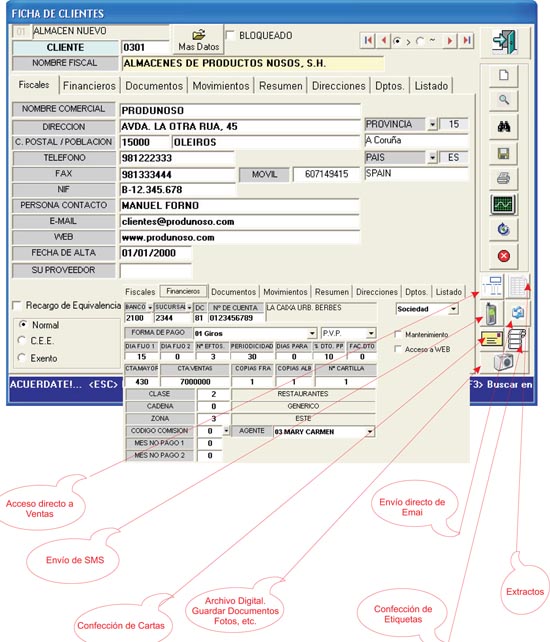Image resolution: width=550 pixels, height=642 pixels.
Task: Click the blue email send icon
Action: pos(518,313)
